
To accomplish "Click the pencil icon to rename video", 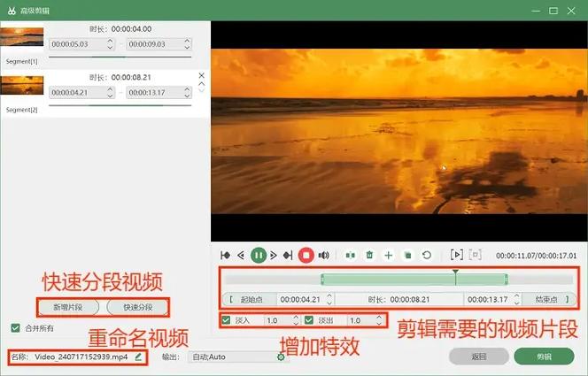I will pyautogui.click(x=137, y=357).
